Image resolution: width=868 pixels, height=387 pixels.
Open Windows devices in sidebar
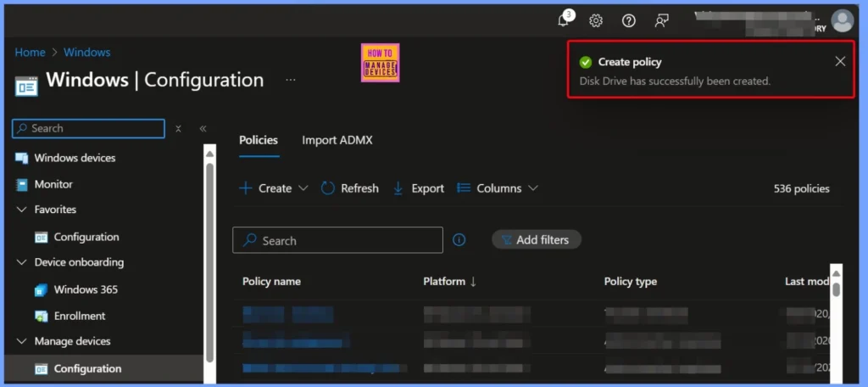tap(75, 158)
